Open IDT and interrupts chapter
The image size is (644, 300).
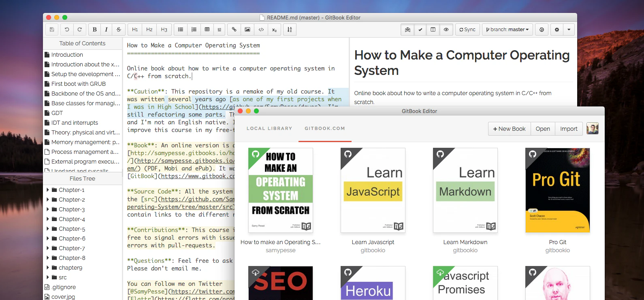(x=83, y=123)
